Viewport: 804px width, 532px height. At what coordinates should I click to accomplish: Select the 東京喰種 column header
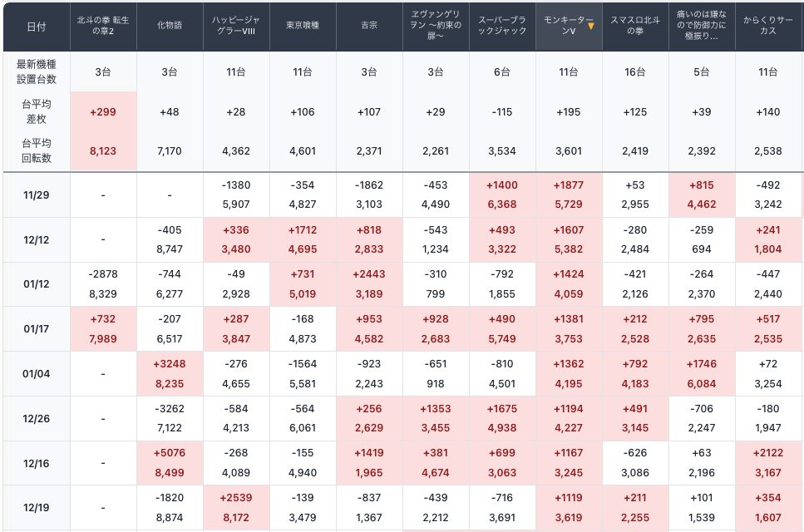(303, 26)
